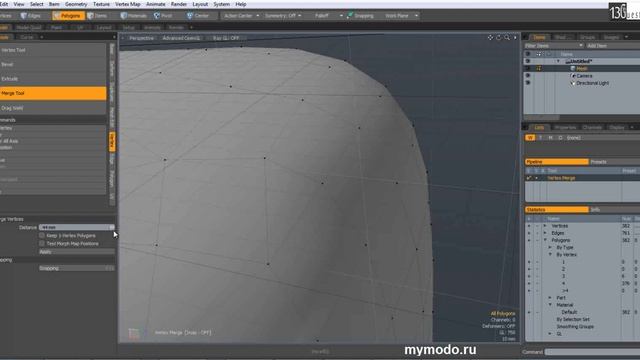Click the orange Vertex vertical side tab
The image size is (640, 360).
(x=112, y=142)
